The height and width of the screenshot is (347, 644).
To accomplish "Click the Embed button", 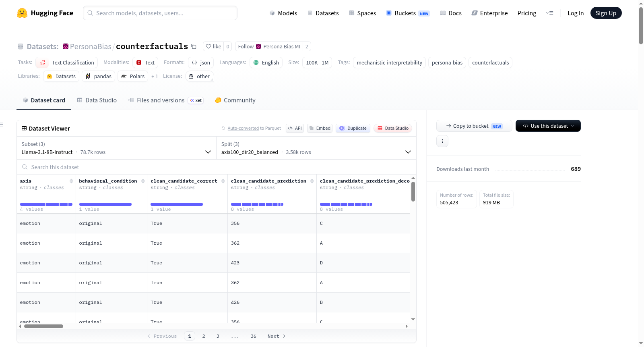I will pyautogui.click(x=320, y=128).
